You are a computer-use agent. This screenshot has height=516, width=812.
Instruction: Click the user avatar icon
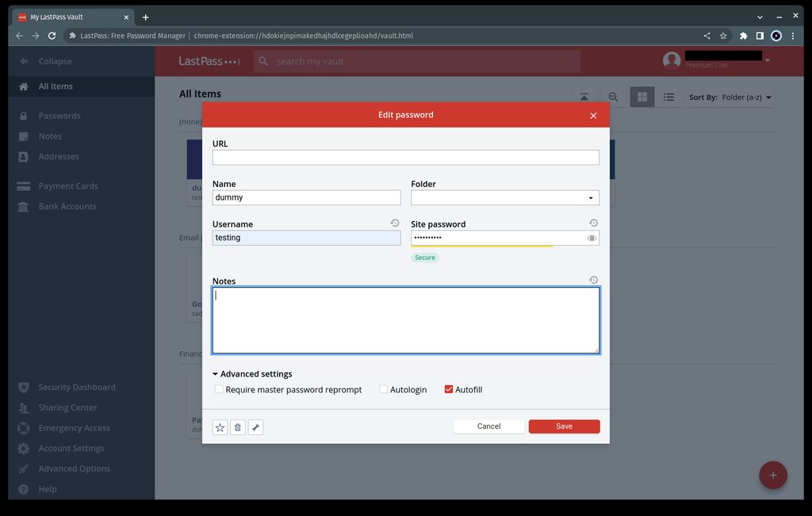coord(672,60)
